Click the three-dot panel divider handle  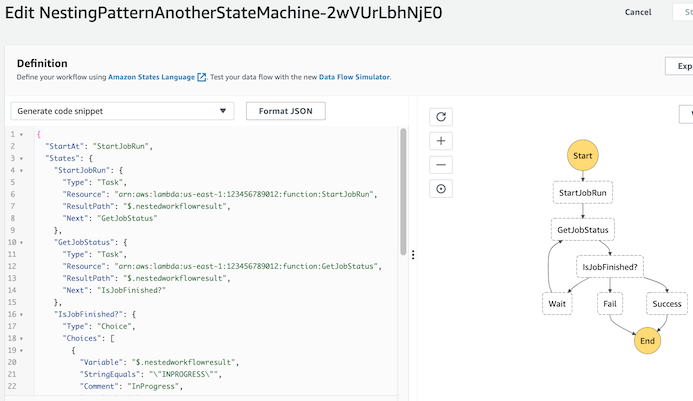pos(413,255)
